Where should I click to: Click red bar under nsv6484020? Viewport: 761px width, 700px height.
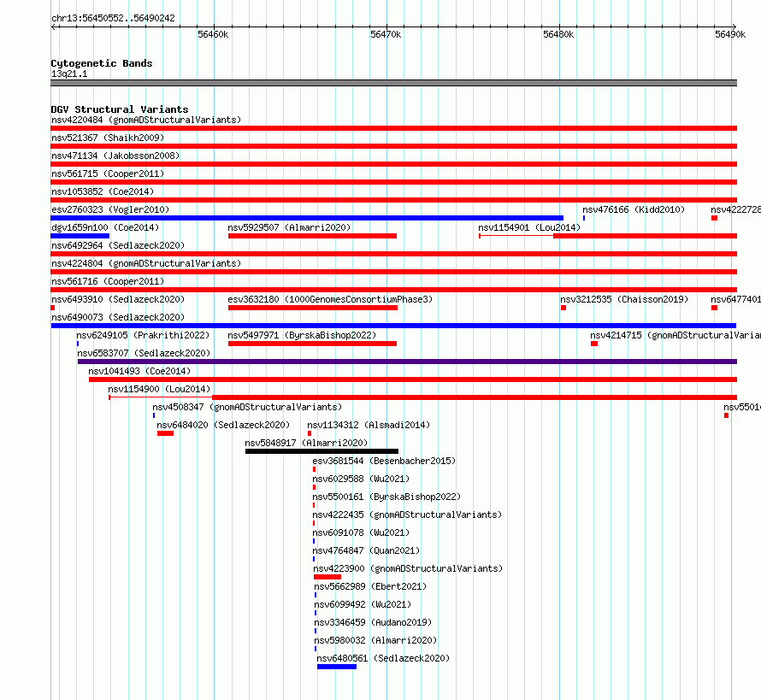point(166,433)
